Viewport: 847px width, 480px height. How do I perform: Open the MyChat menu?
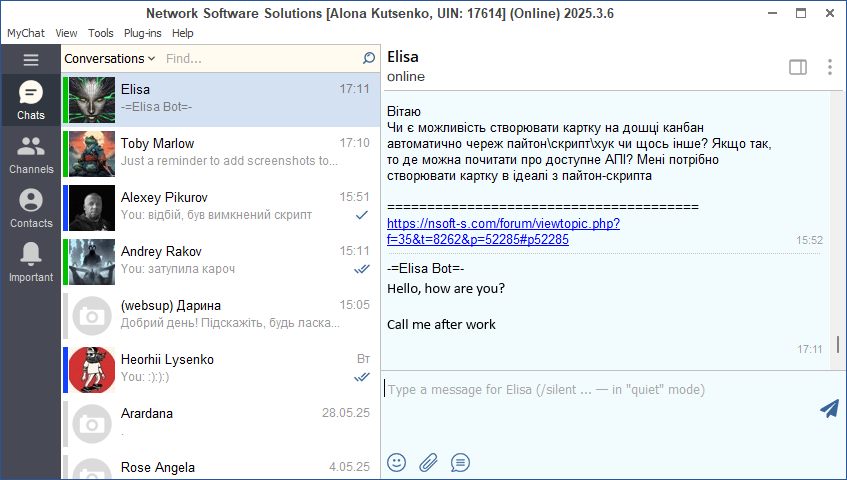point(26,33)
